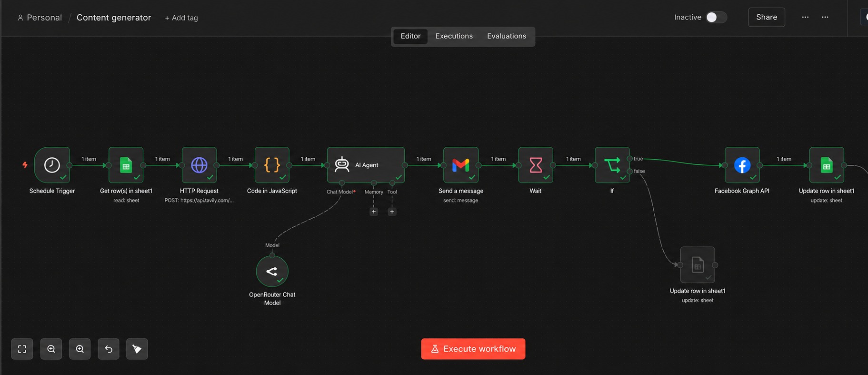The height and width of the screenshot is (375, 868).
Task: Switch to the Editor tab
Action: (410, 36)
